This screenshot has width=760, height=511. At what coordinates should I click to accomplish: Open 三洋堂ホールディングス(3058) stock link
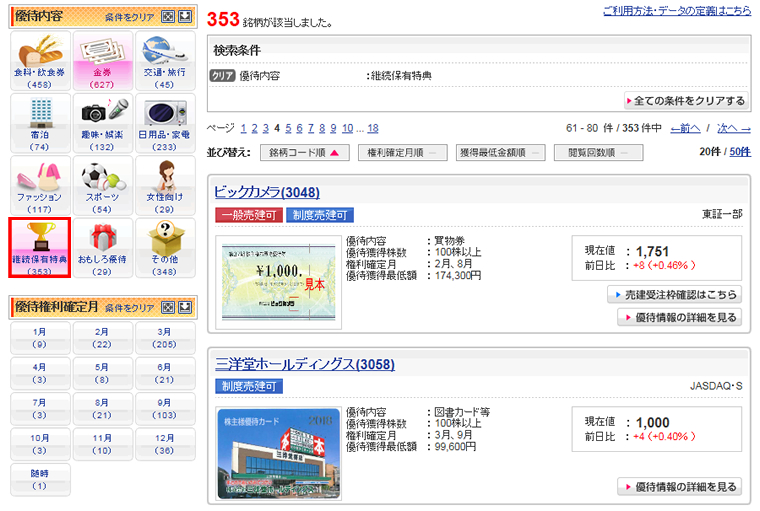305,364
